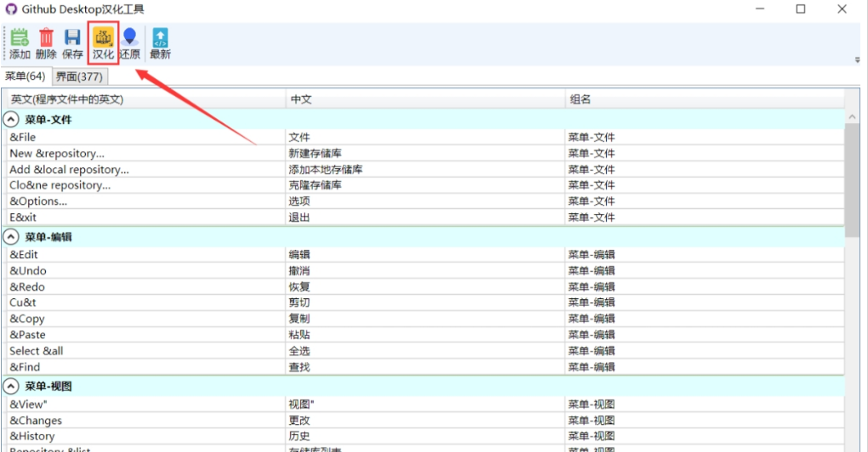Click the 新建存储库 translation cell
Screen dimensions: 868x452
click(425, 153)
